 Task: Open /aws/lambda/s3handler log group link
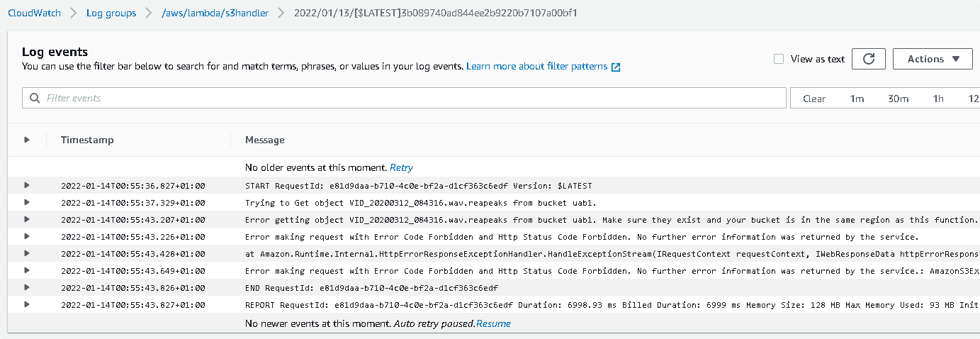coord(215,13)
